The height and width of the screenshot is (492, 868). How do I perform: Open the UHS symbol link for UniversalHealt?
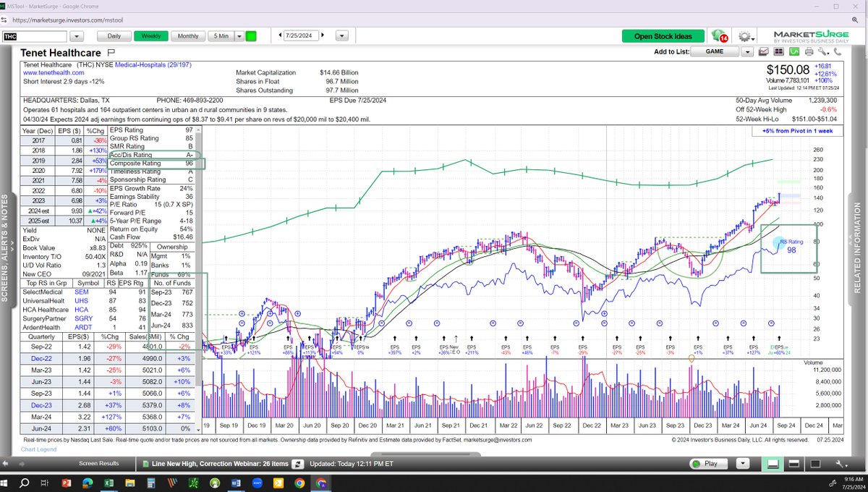pyautogui.click(x=82, y=300)
